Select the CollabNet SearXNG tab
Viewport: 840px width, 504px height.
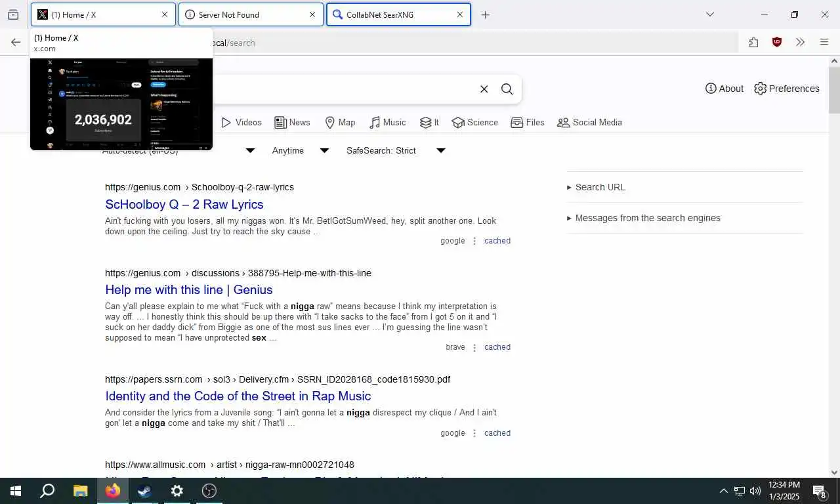coord(398,14)
